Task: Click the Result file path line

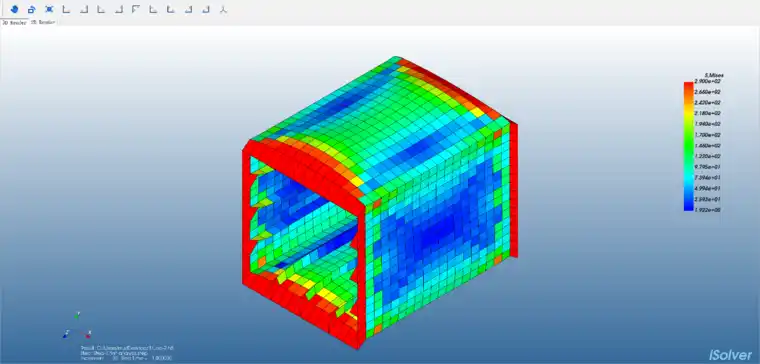Action: coord(127,348)
